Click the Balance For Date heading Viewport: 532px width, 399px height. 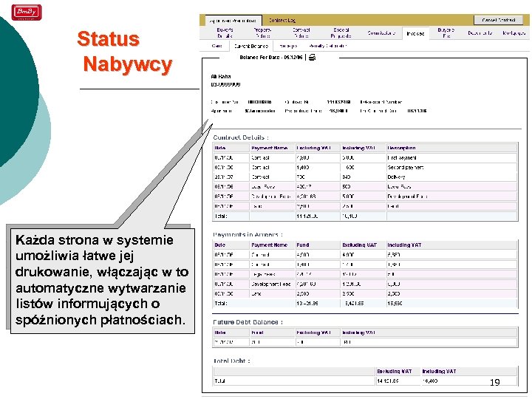coord(270,58)
